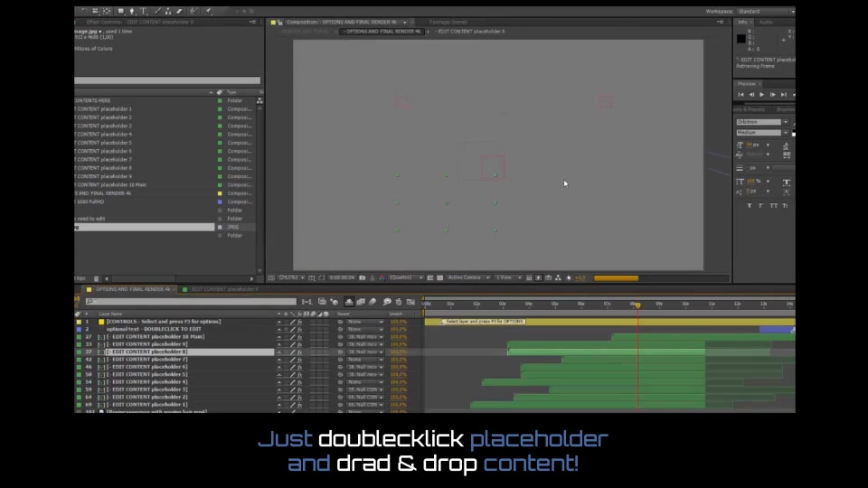Screen dimensions: 868x488
Task: Select the Roto Brush tool
Action: 193,11
